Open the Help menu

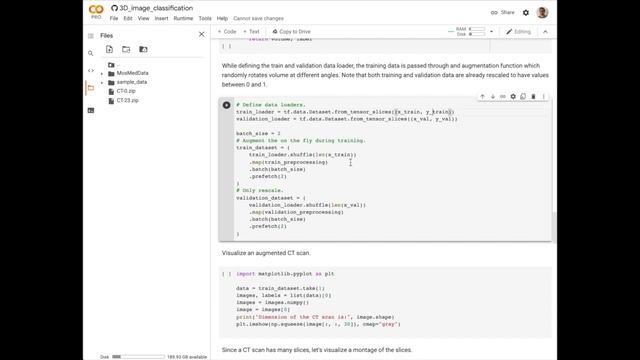click(x=222, y=18)
